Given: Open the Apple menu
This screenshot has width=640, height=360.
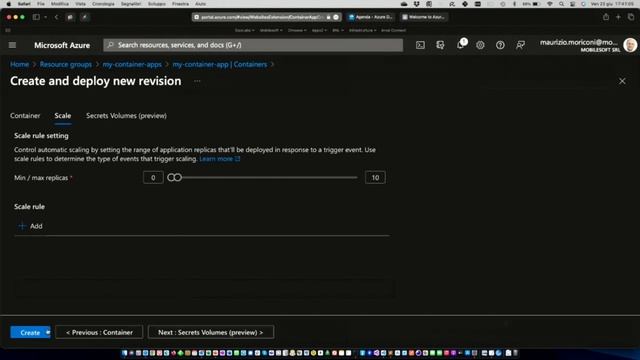Looking at the screenshot, I should [8, 4].
